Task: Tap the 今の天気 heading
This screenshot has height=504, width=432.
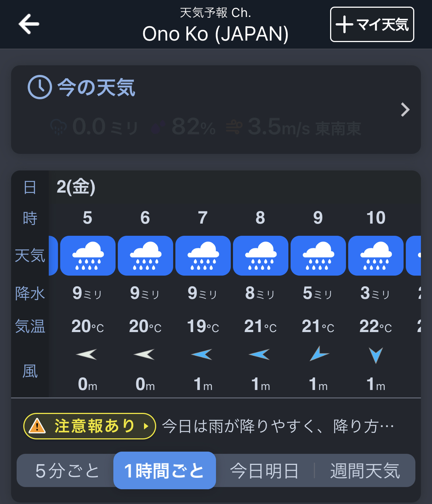Action: coord(96,88)
